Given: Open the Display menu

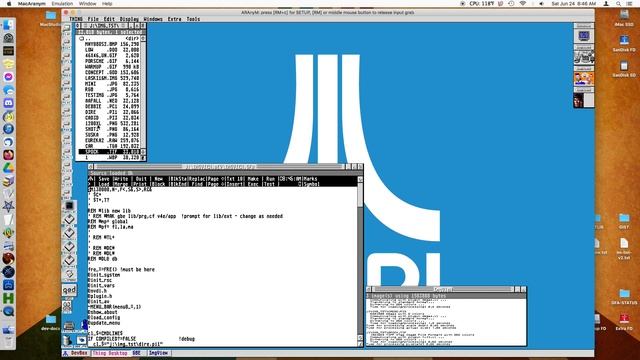Looking at the screenshot, I should click(129, 19).
